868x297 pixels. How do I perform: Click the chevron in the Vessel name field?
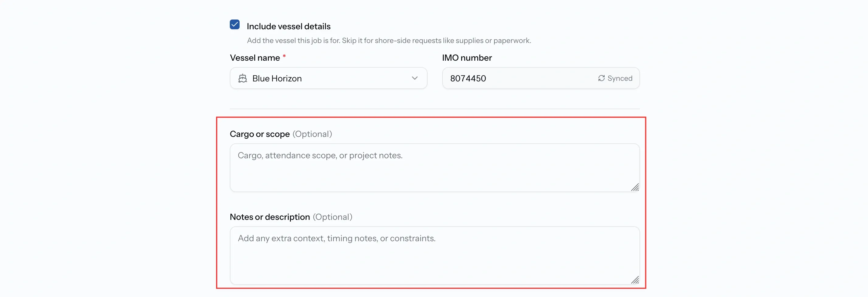coord(414,78)
